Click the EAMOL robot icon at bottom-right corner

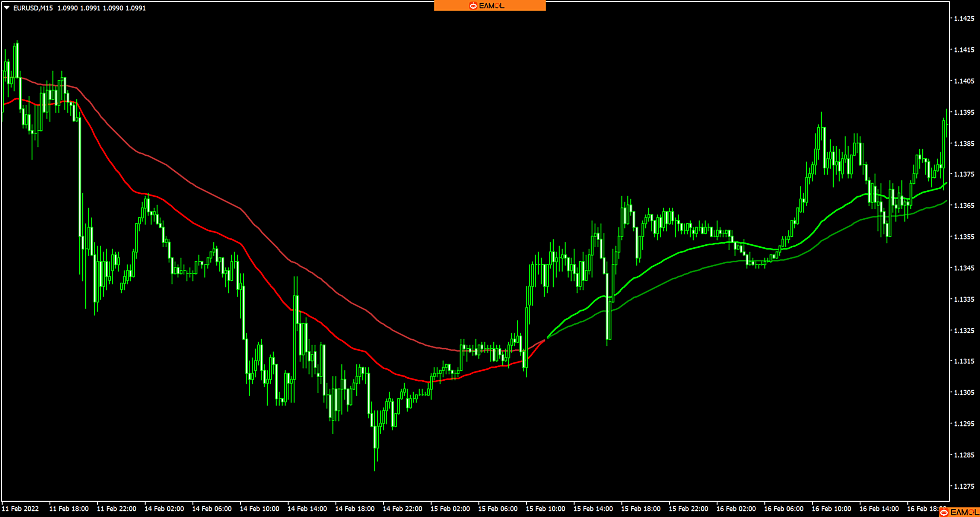point(944,513)
